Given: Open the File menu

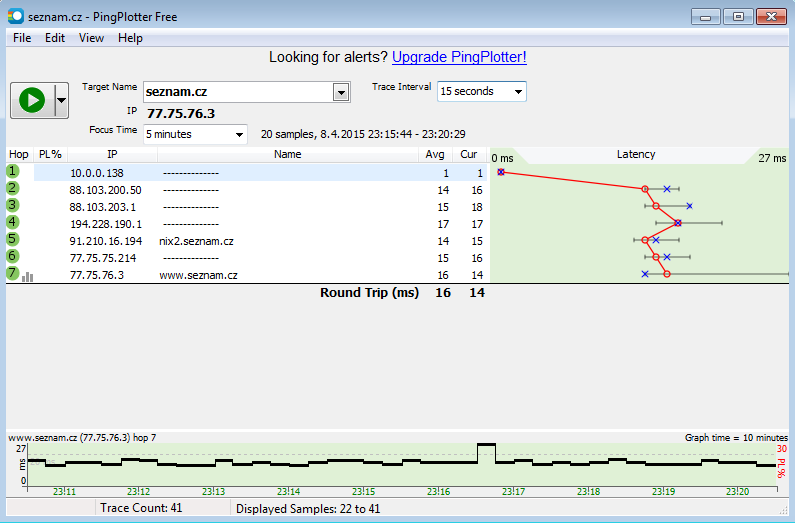Looking at the screenshot, I should coord(22,38).
